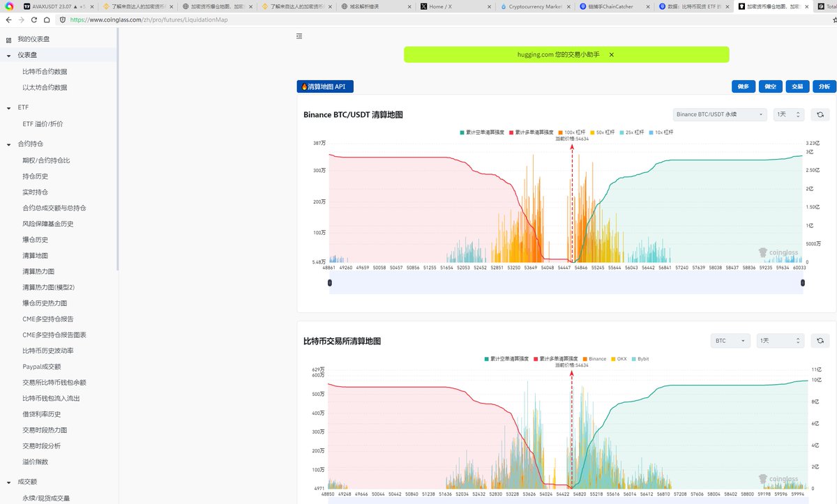Refresh the Binance BTC/USDT liquidation map
Viewport: 837px width, 504px height.
(x=820, y=114)
